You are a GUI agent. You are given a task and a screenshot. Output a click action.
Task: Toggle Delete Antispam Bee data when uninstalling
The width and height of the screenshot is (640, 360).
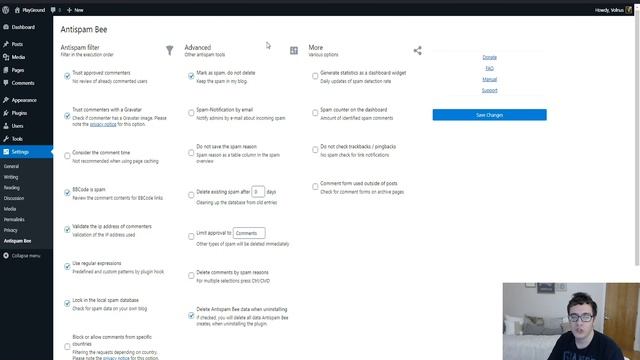[x=191, y=316]
